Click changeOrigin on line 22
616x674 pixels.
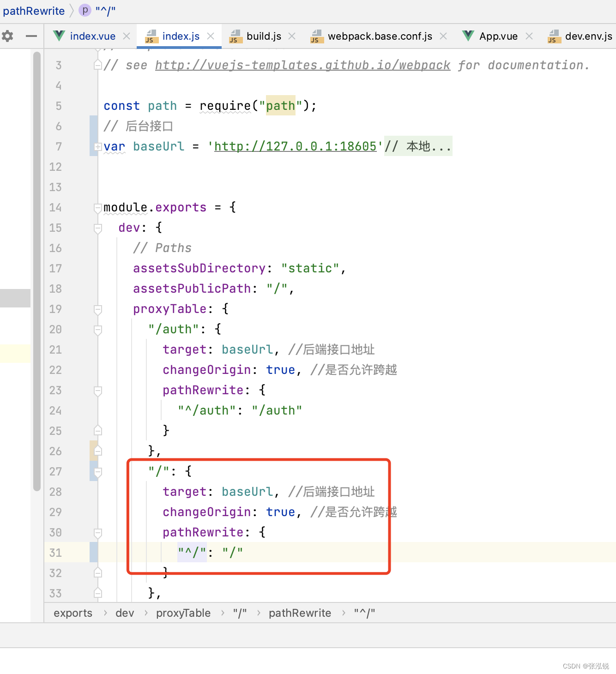206,370
